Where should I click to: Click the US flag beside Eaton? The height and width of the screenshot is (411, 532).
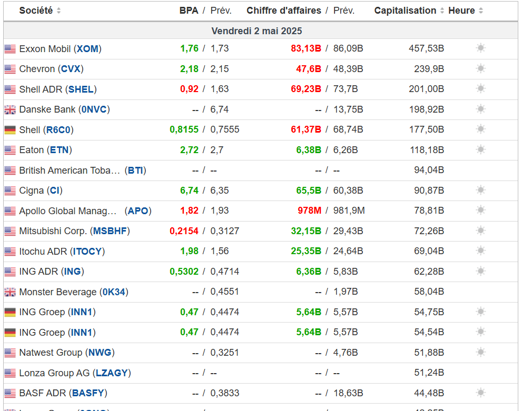coord(10,150)
